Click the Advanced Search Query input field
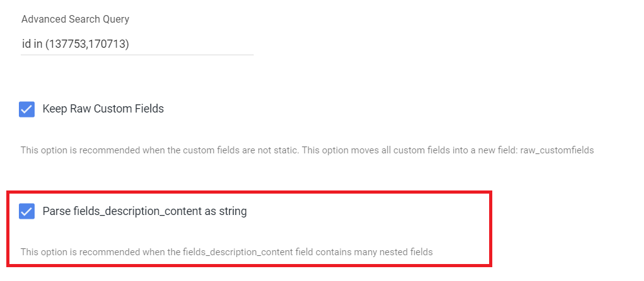Viewport: 644px width, 281px height. 137,43
